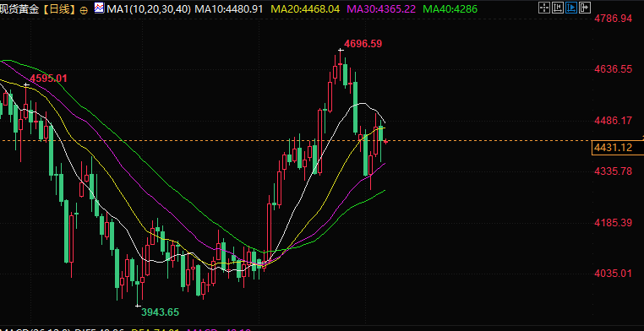644x331 pixels.
Task: Click the 4595.01 peak price label
Action: click(48, 79)
